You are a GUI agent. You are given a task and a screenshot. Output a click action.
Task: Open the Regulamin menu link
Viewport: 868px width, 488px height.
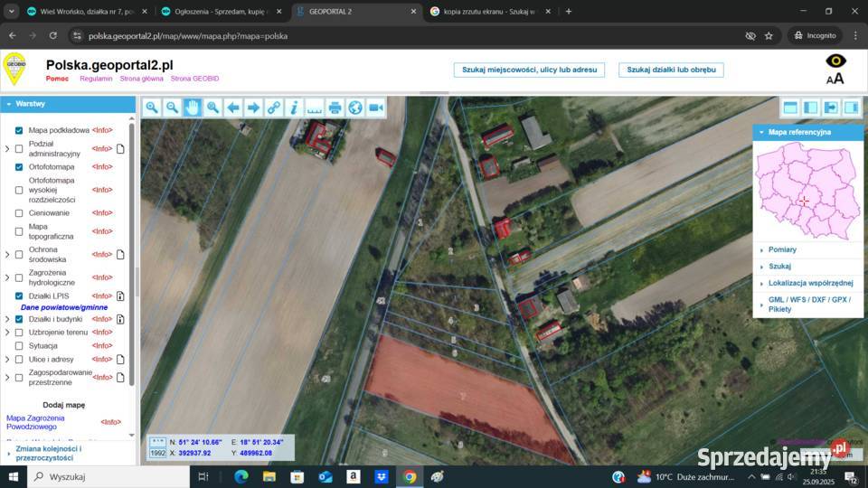tap(96, 79)
